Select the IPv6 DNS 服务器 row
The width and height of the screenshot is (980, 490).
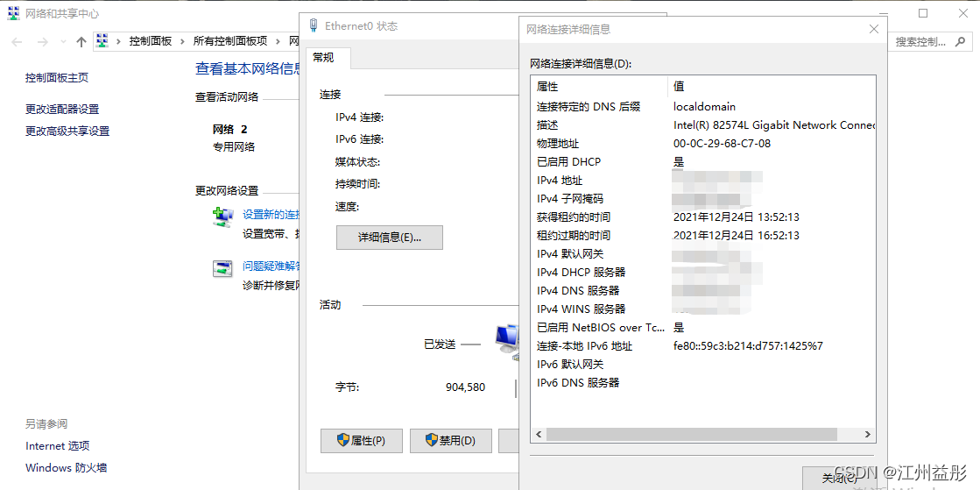703,382
